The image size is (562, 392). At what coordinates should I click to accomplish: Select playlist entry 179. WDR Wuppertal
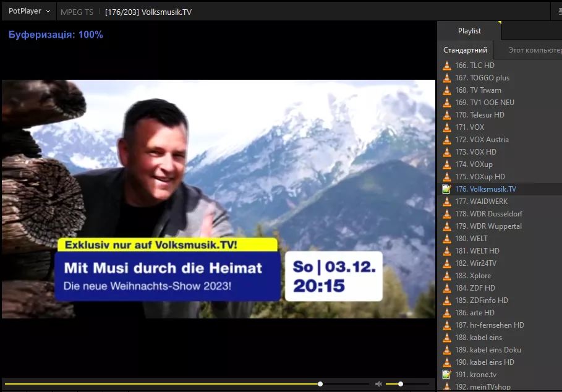click(500, 226)
